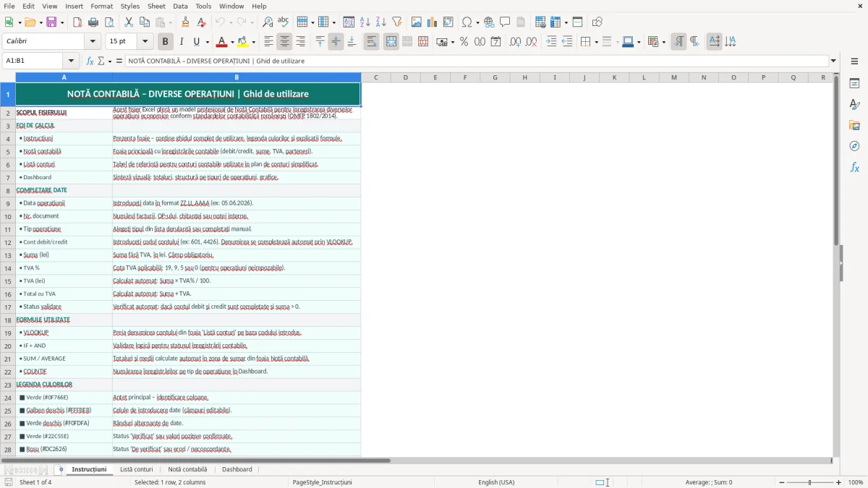
Task: Toggle Wrap Text button
Action: click(372, 42)
